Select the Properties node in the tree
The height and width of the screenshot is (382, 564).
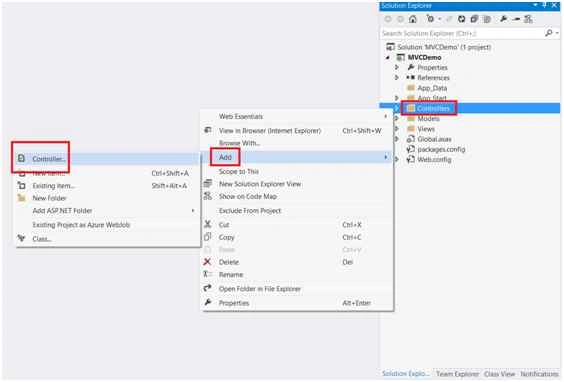(432, 68)
